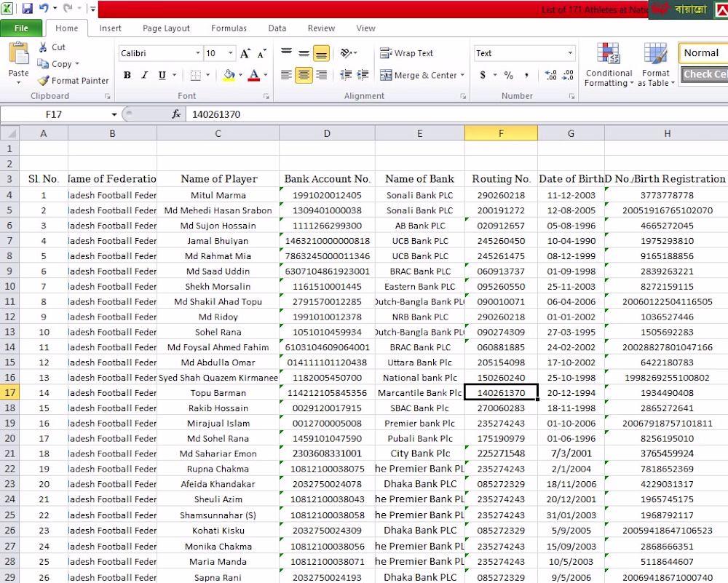Apply red font color A
The width and height of the screenshot is (728, 583).
click(254, 75)
